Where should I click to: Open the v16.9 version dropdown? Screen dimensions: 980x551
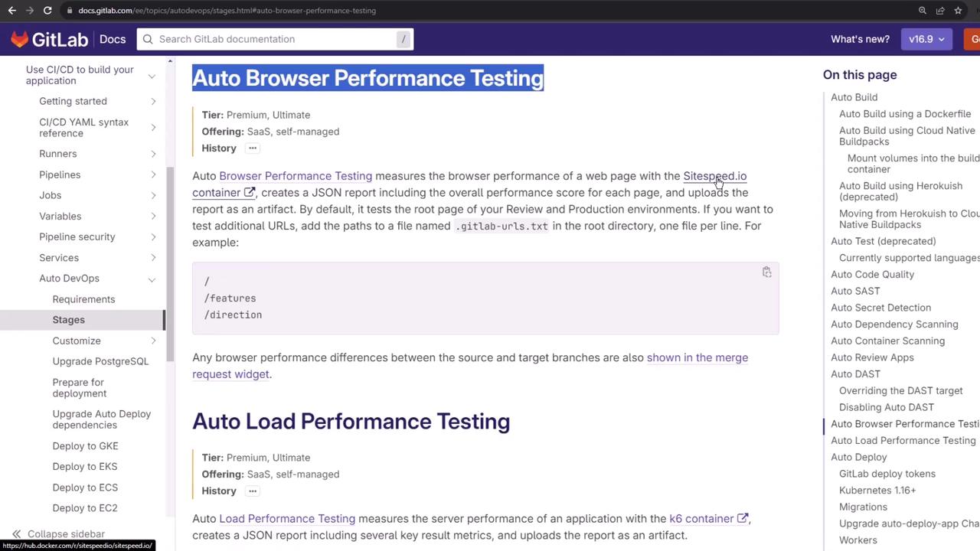tap(926, 39)
